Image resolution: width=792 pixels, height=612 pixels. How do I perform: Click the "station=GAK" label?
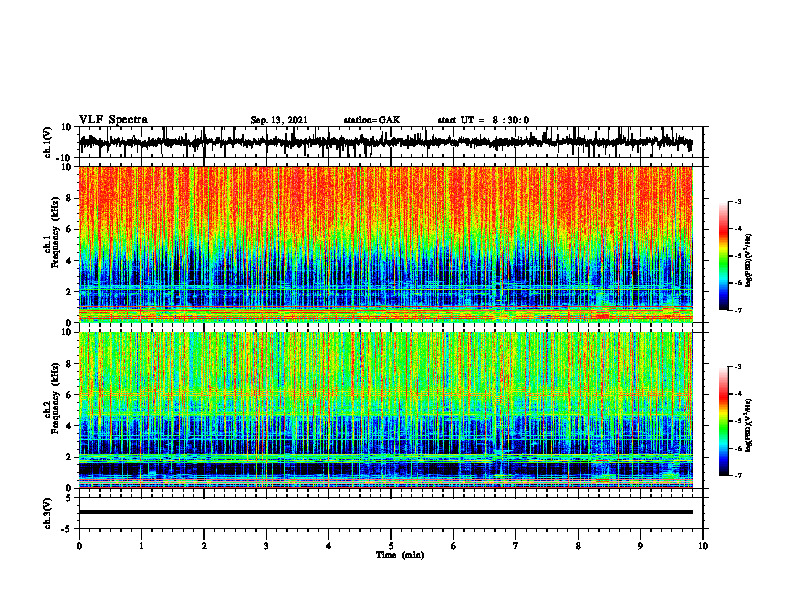[372, 120]
